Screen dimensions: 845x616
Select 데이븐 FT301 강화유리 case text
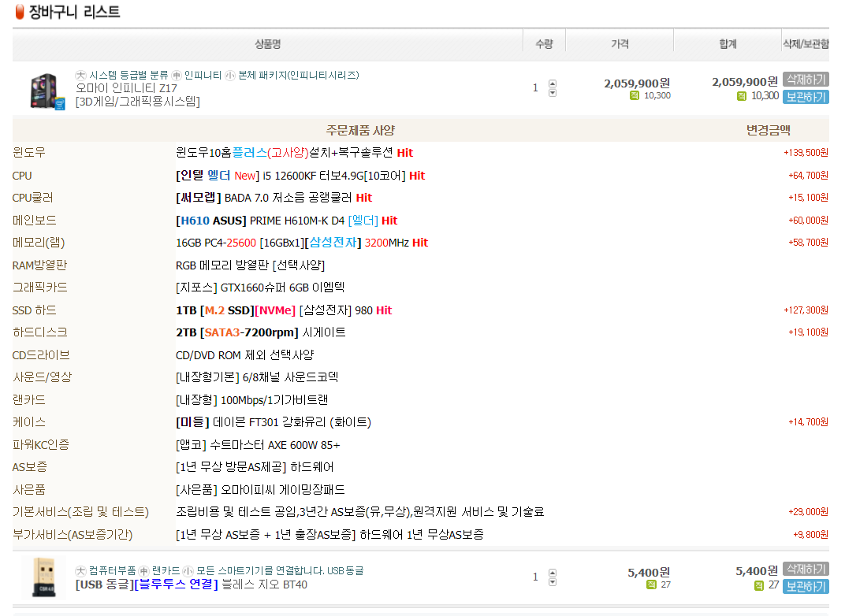tap(274, 422)
